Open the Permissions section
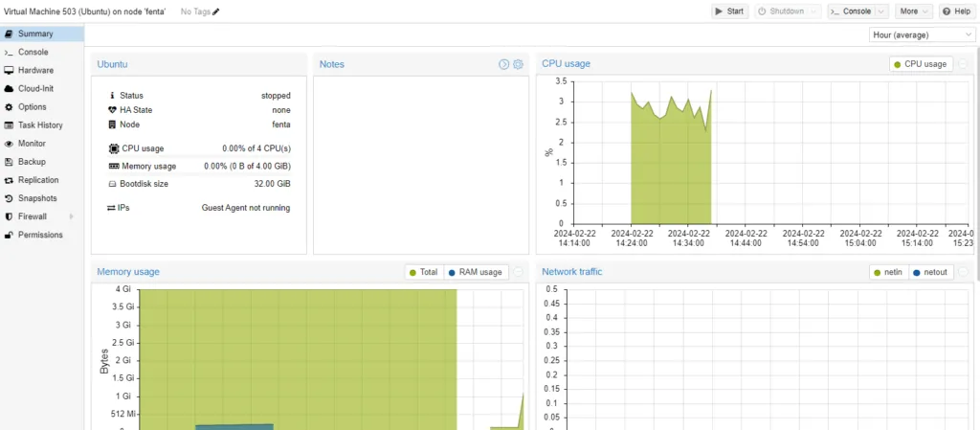This screenshot has height=430, width=980. coord(42,235)
